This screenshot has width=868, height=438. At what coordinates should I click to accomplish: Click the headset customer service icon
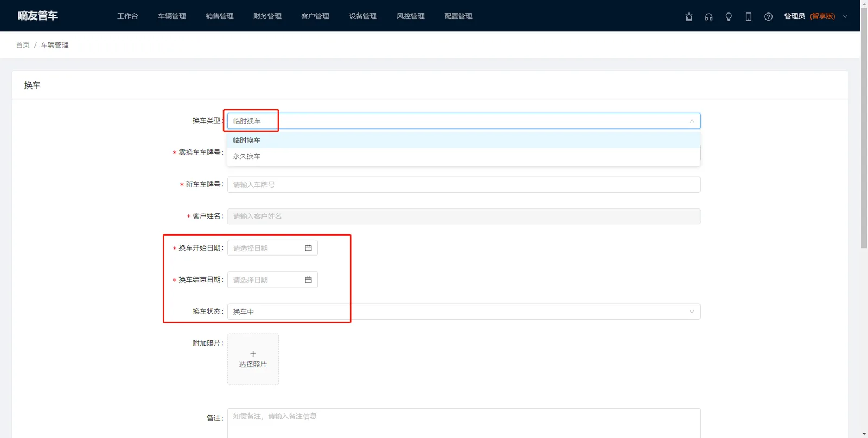coord(709,17)
